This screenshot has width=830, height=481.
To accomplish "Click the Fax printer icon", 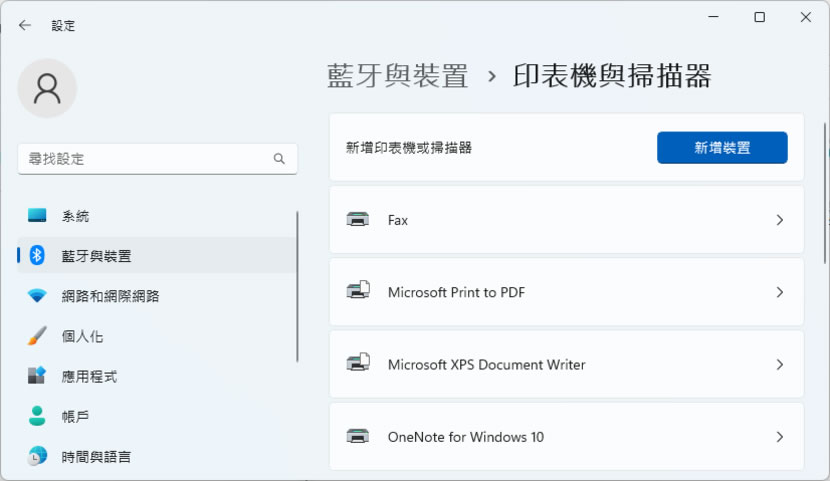I will click(x=357, y=220).
